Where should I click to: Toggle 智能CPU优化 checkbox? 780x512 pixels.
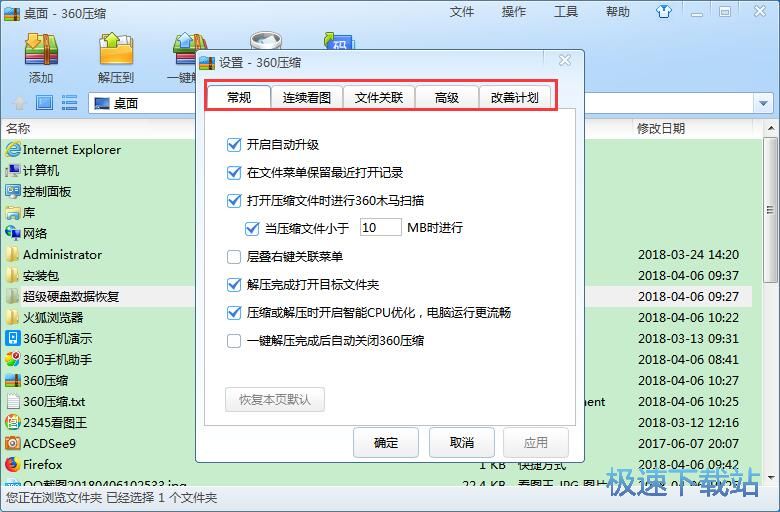click(234, 312)
